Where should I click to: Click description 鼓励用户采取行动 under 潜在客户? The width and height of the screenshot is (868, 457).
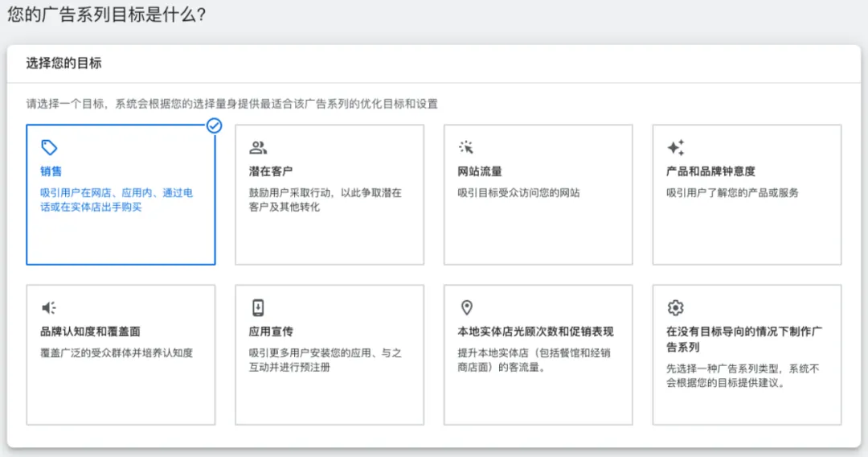click(325, 200)
